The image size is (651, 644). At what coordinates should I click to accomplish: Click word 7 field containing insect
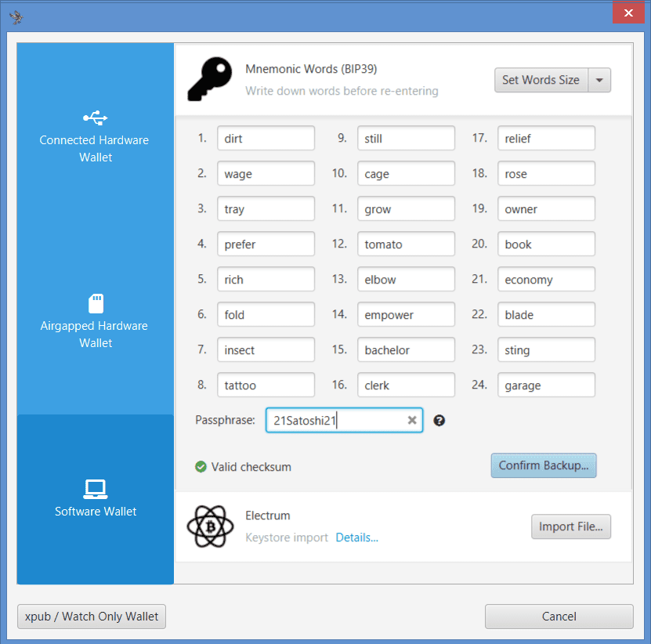pyautogui.click(x=266, y=350)
